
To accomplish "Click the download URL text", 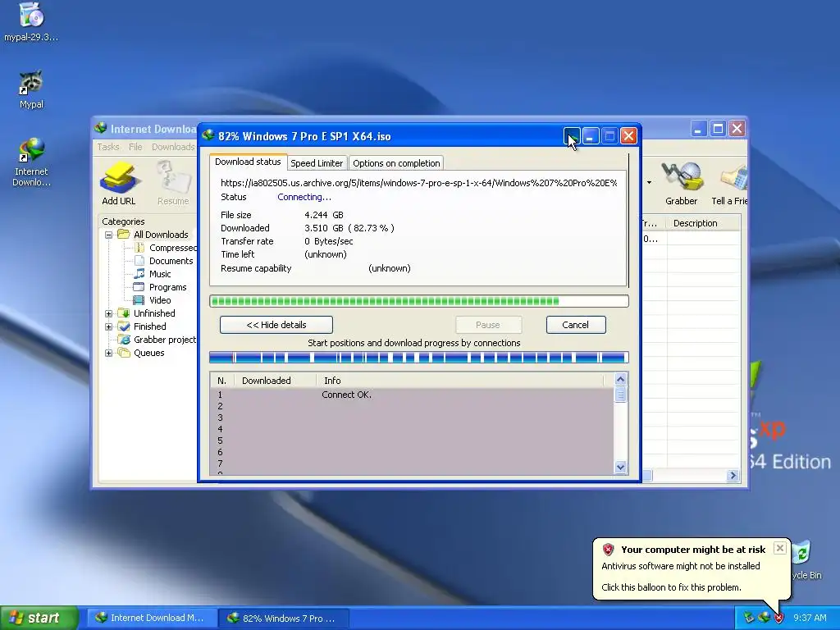I will [x=419, y=183].
